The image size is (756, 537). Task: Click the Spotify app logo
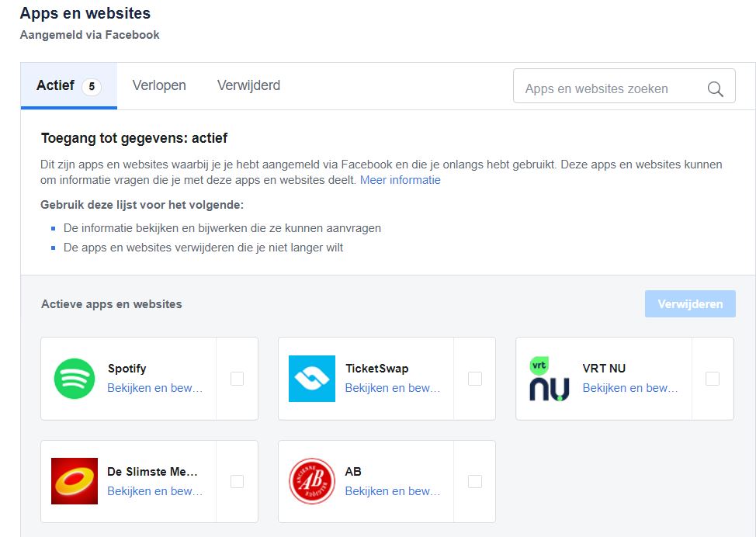point(75,379)
